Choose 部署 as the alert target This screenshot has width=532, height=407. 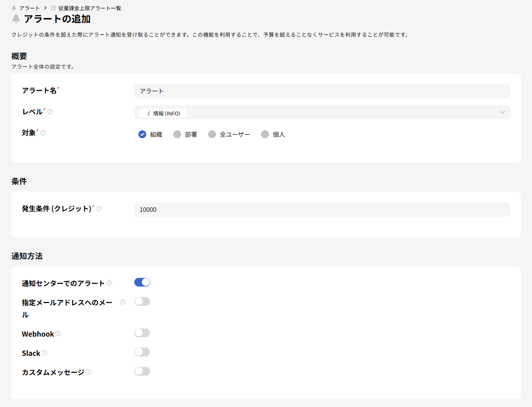point(177,134)
